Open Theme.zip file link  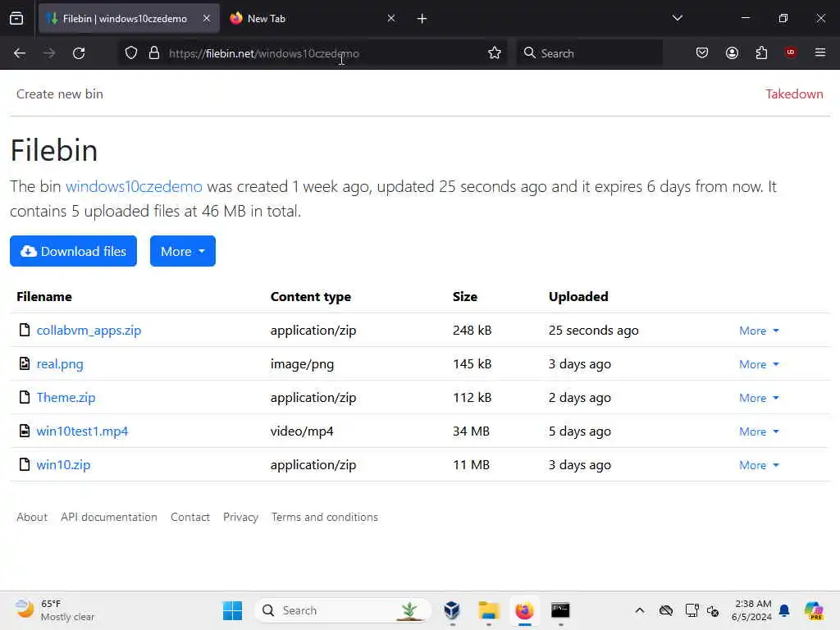click(66, 398)
